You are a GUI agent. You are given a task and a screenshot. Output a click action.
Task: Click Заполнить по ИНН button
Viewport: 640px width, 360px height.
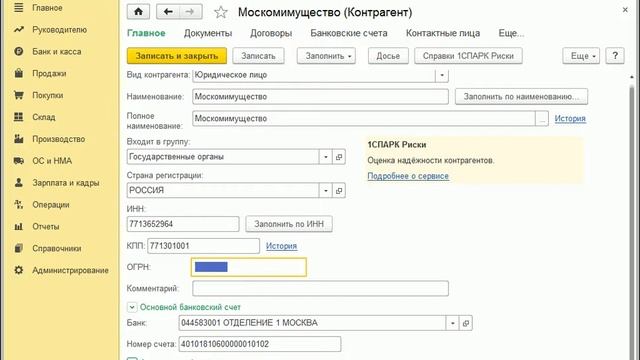click(x=289, y=224)
